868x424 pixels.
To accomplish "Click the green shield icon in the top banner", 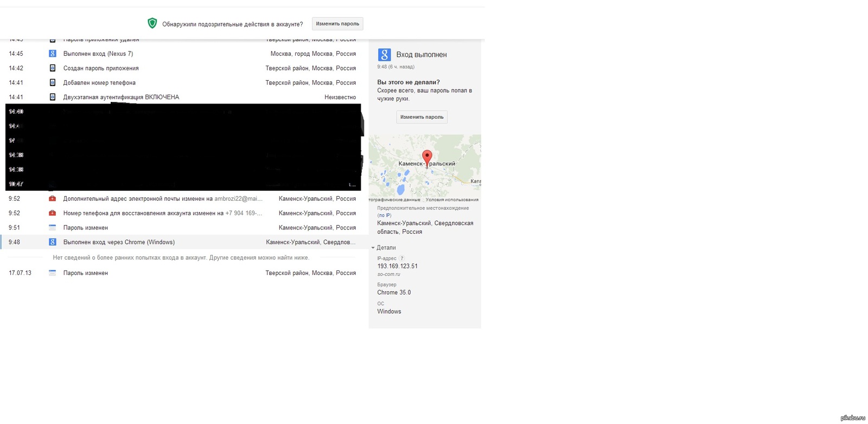I will click(152, 23).
